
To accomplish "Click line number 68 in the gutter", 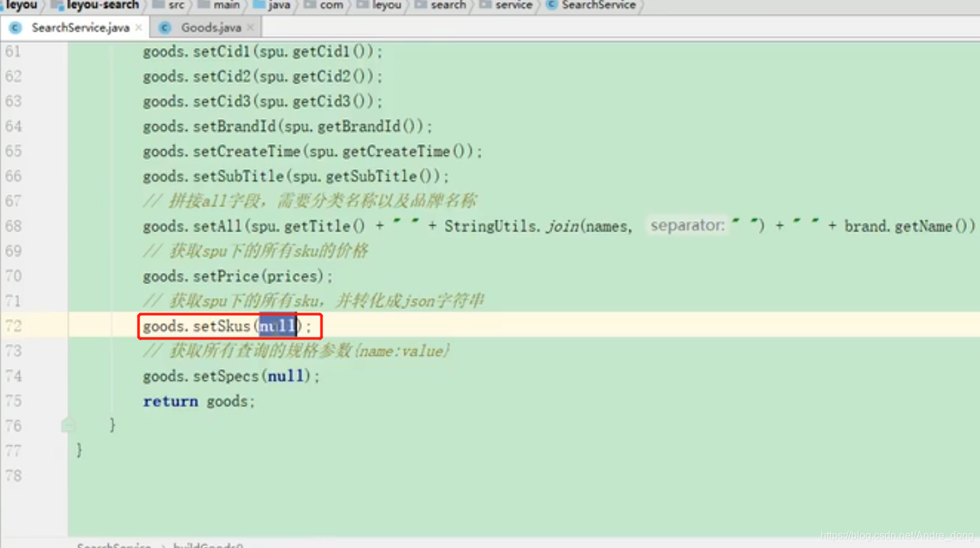I will (13, 226).
